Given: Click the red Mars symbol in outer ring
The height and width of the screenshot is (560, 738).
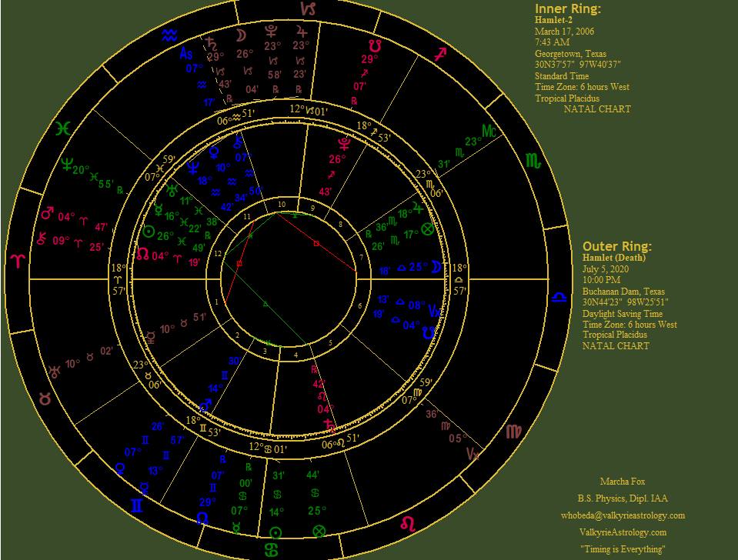Looking at the screenshot, I should tap(47, 212).
